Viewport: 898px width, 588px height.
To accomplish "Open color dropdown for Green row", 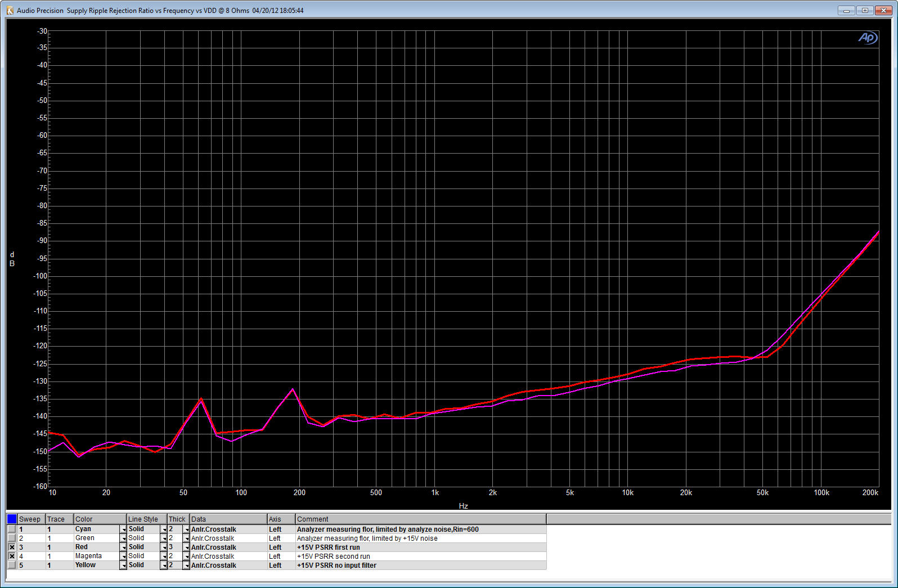I will coord(123,538).
